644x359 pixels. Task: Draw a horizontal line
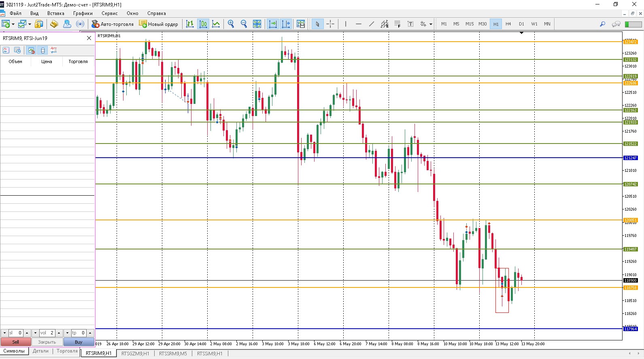click(359, 24)
